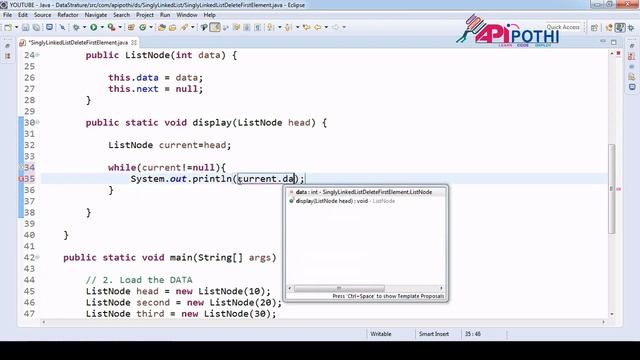Open the Back history dropdown arrow

pyautogui.click(x=326, y=27)
